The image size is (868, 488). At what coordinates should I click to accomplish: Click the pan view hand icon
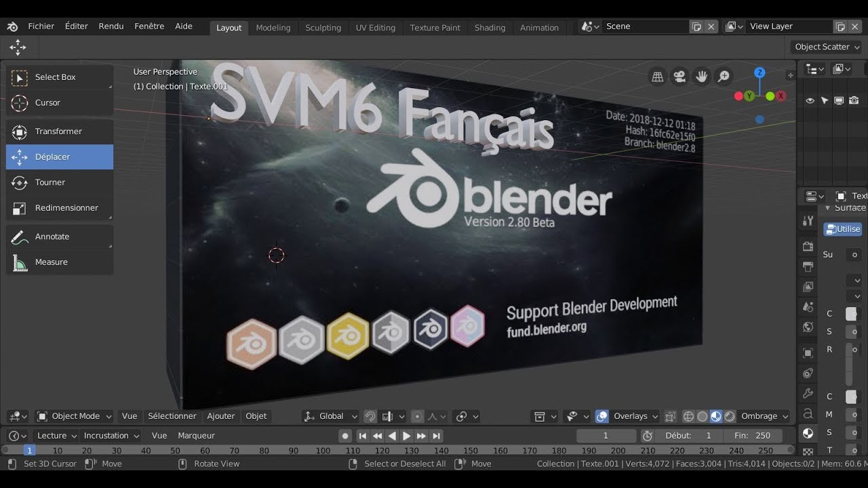pos(702,77)
